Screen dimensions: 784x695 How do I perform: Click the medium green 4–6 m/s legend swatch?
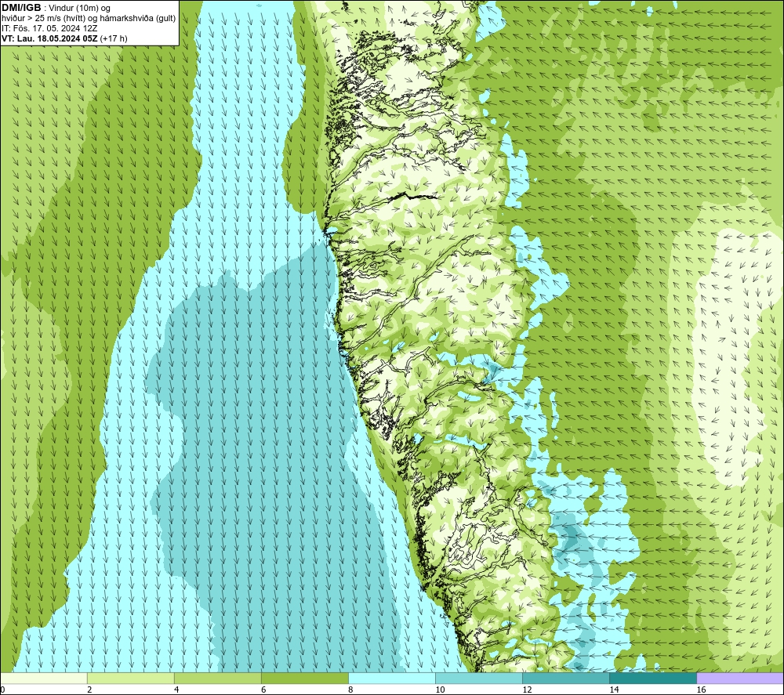218,679
